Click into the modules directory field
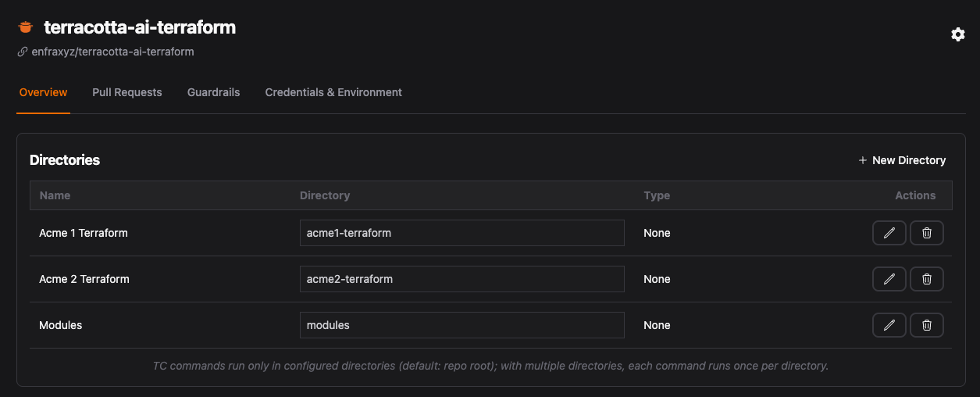 click(x=461, y=325)
